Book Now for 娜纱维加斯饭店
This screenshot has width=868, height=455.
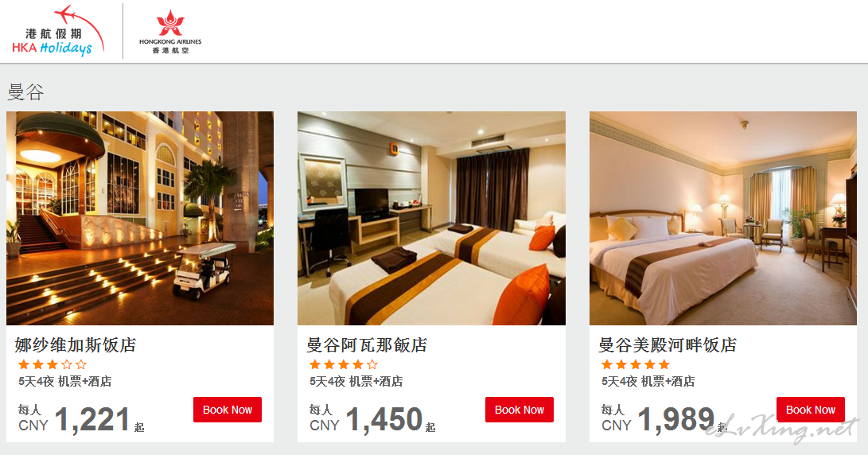click(x=228, y=410)
